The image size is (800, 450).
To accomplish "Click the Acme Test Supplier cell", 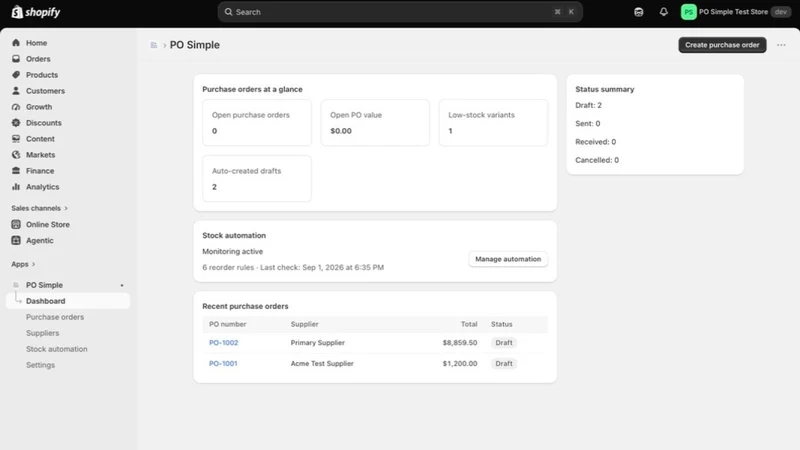I will 322,364.
